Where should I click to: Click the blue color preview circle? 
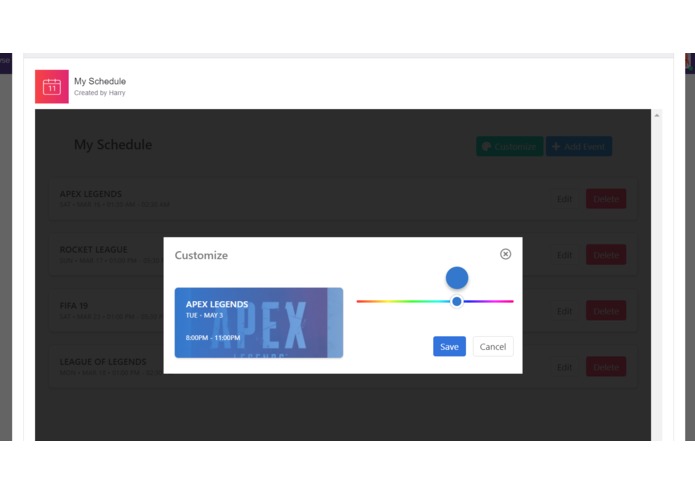(x=457, y=278)
